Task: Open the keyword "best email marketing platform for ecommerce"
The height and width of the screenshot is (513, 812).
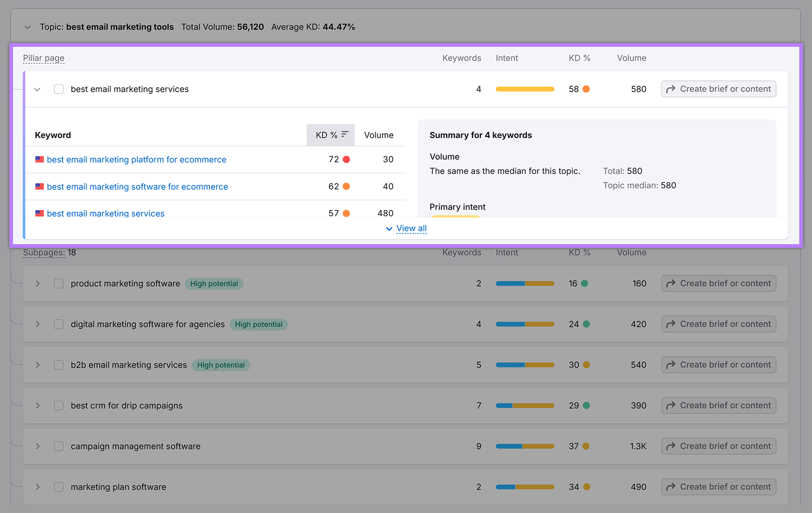Action: coord(136,159)
